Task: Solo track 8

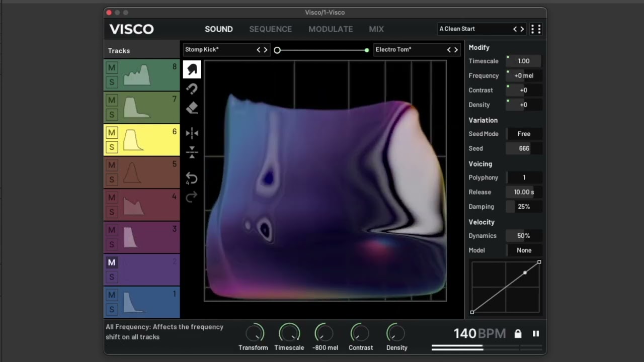Action: (x=112, y=82)
